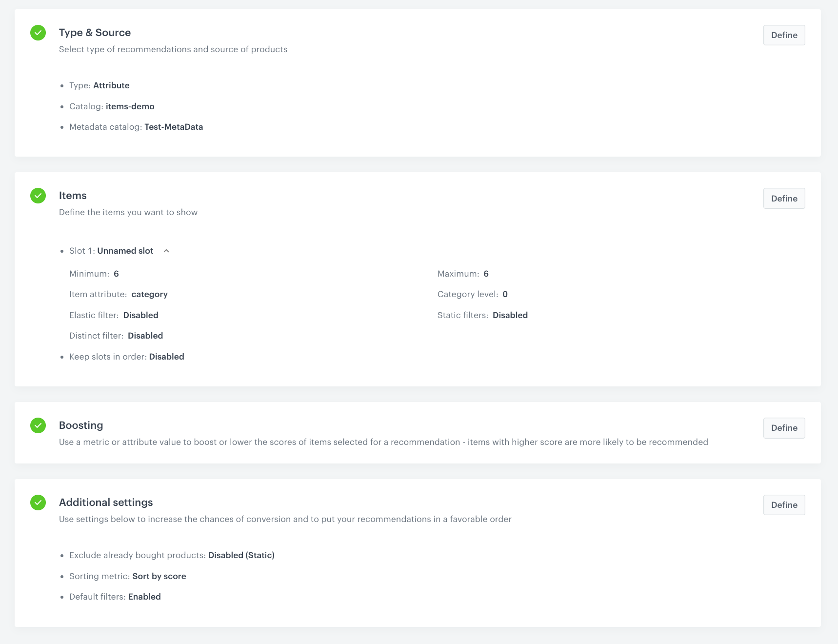
Task: Click Define in Additional settings section
Action: [783, 505]
